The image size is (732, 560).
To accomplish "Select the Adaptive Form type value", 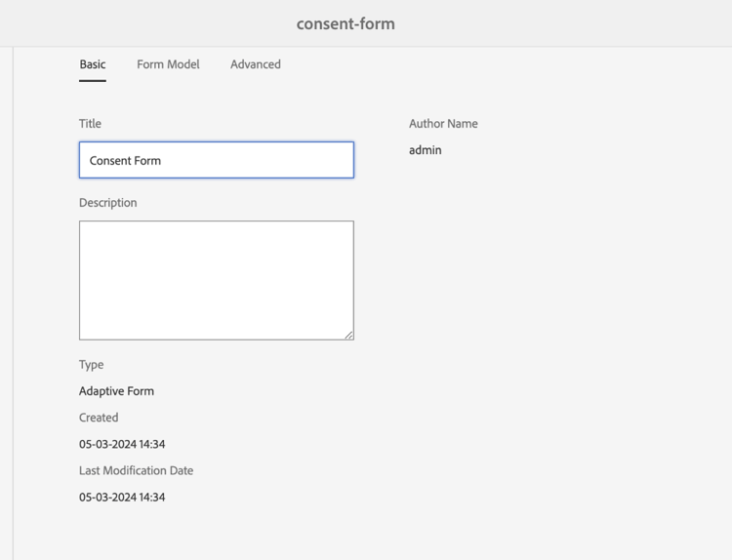I will coord(116,391).
